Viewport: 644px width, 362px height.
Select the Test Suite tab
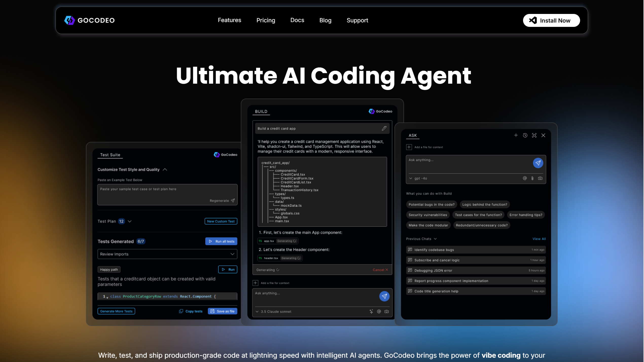click(110, 155)
